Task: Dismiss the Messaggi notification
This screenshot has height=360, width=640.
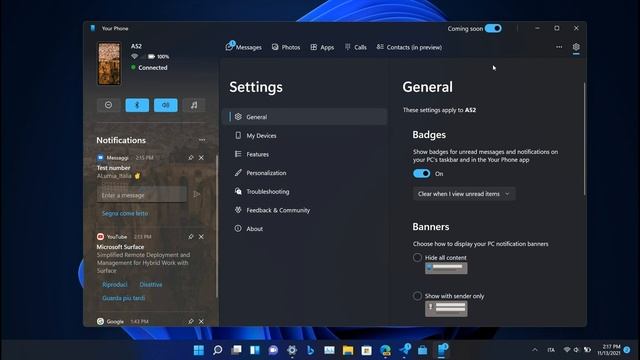Action: pyautogui.click(x=201, y=158)
